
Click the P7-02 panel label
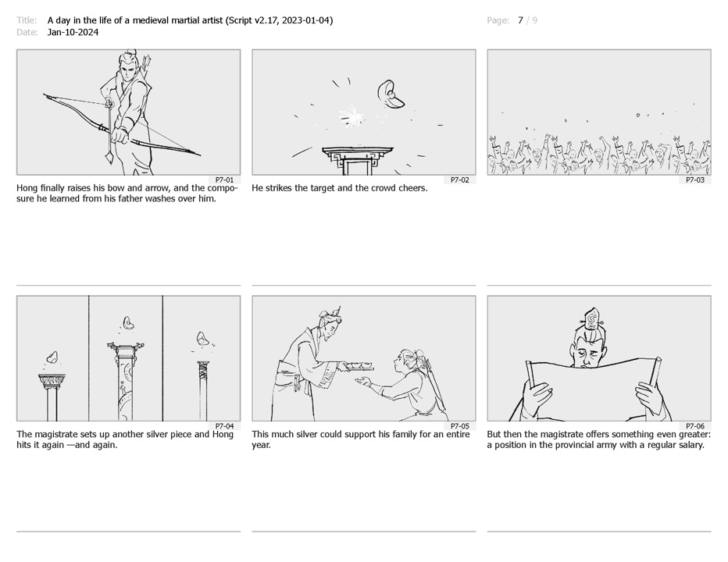pyautogui.click(x=459, y=180)
